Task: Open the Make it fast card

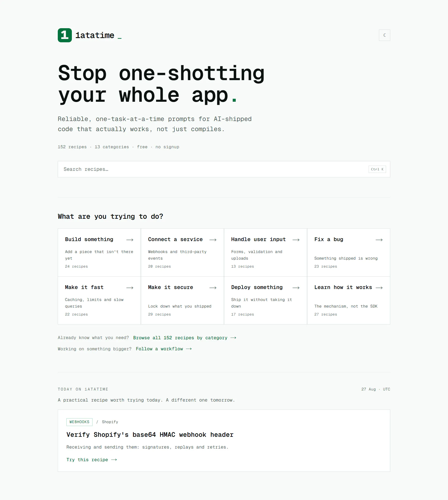Action: pyautogui.click(x=99, y=301)
